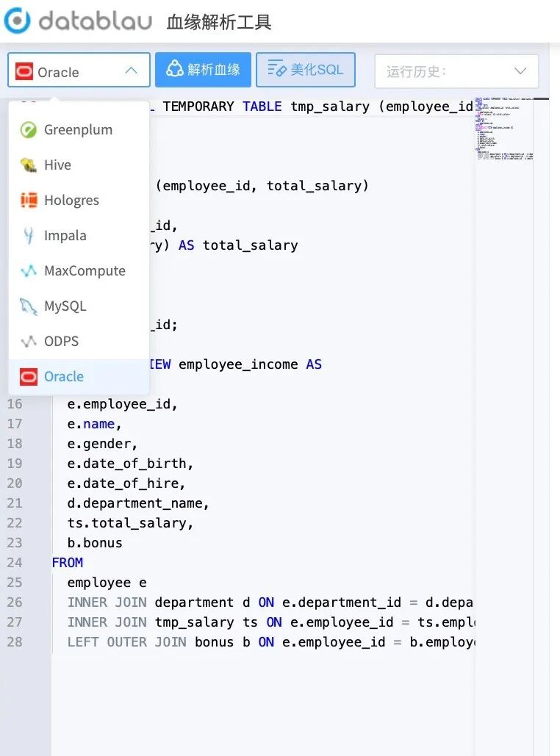Open the 运行历史 run history dropdown
Image resolution: width=560 pixels, height=756 pixels.
[456, 71]
